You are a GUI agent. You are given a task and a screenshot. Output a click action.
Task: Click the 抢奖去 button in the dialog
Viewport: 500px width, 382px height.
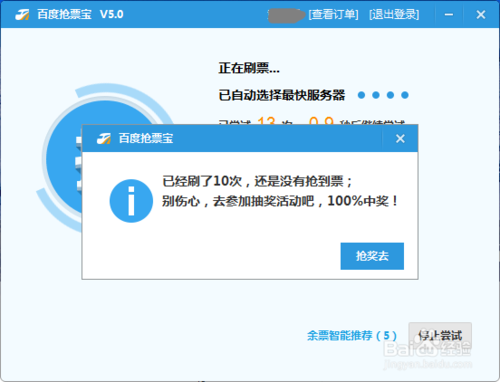tap(372, 256)
